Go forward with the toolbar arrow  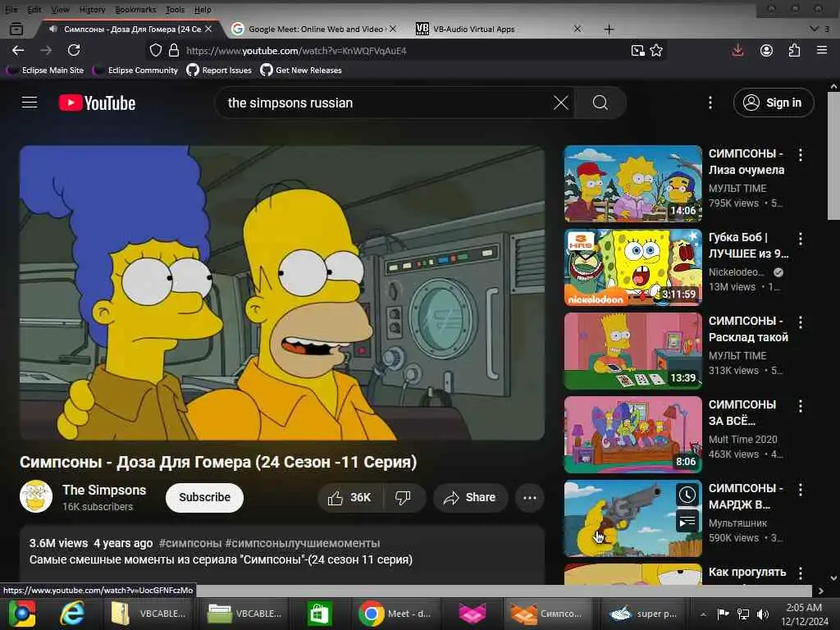pyautogui.click(x=46, y=50)
